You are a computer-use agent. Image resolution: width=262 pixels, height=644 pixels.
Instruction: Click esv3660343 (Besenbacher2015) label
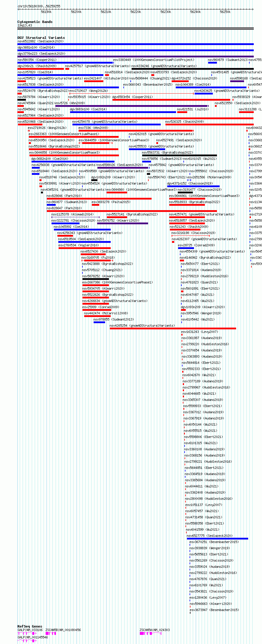[148, 84]
